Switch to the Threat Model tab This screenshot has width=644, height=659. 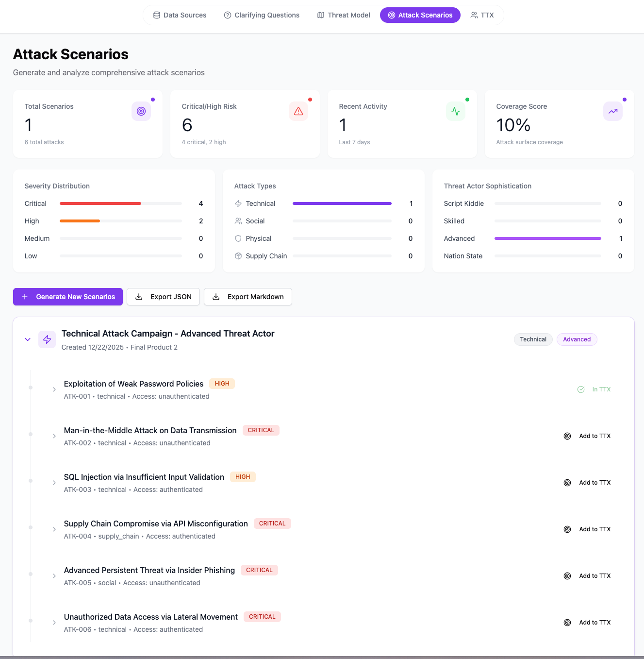point(344,15)
